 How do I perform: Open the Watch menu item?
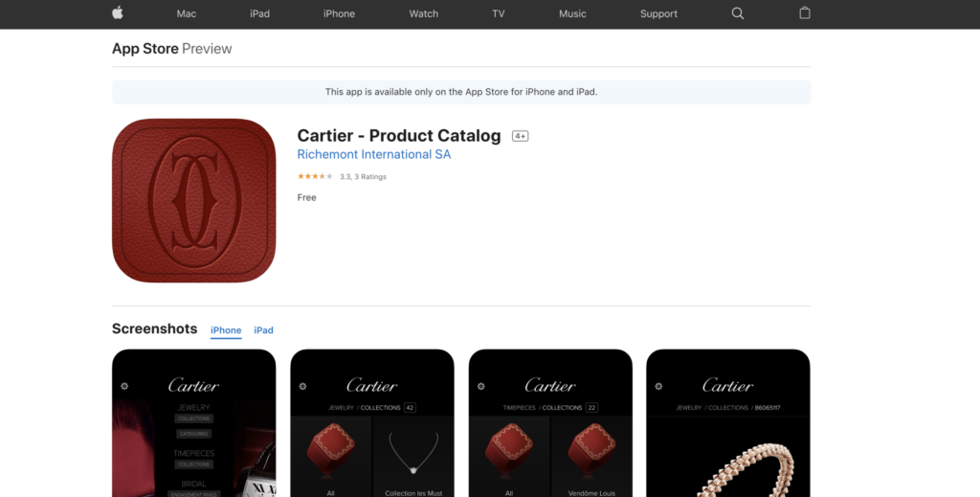coord(423,13)
